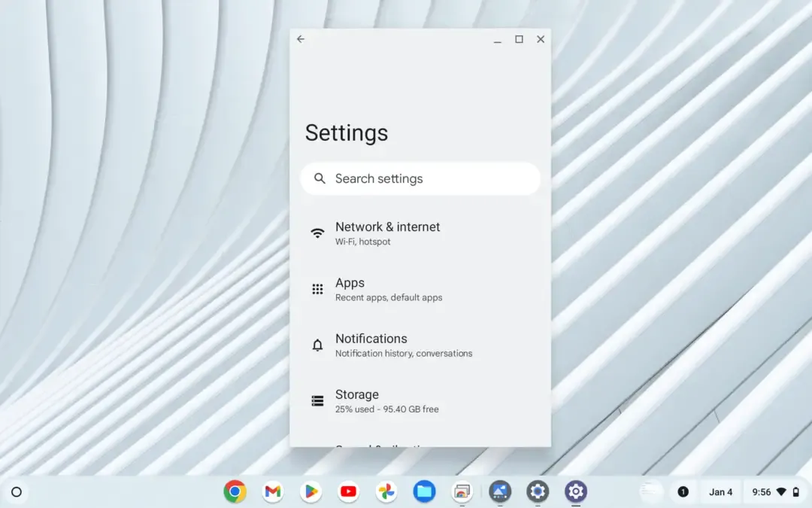Open the launcher circle button on the shelf
Viewport: 812px width, 508px height.
pos(17,492)
